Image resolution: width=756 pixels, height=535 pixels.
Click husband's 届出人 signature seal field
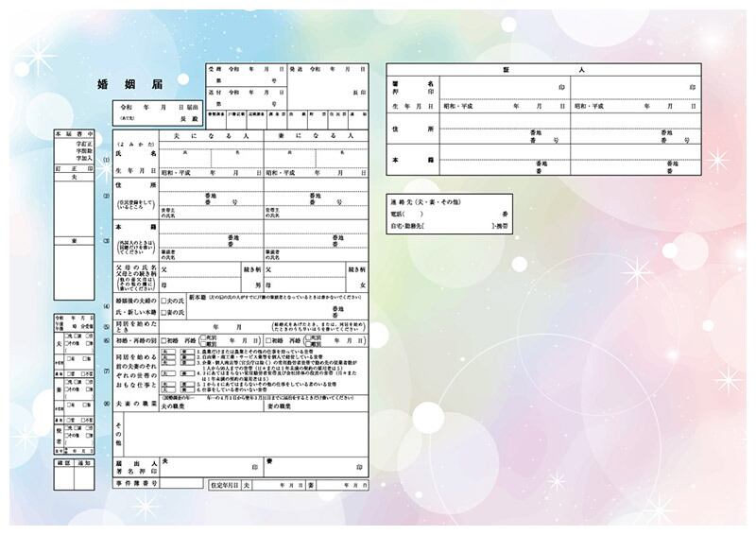coord(211,467)
